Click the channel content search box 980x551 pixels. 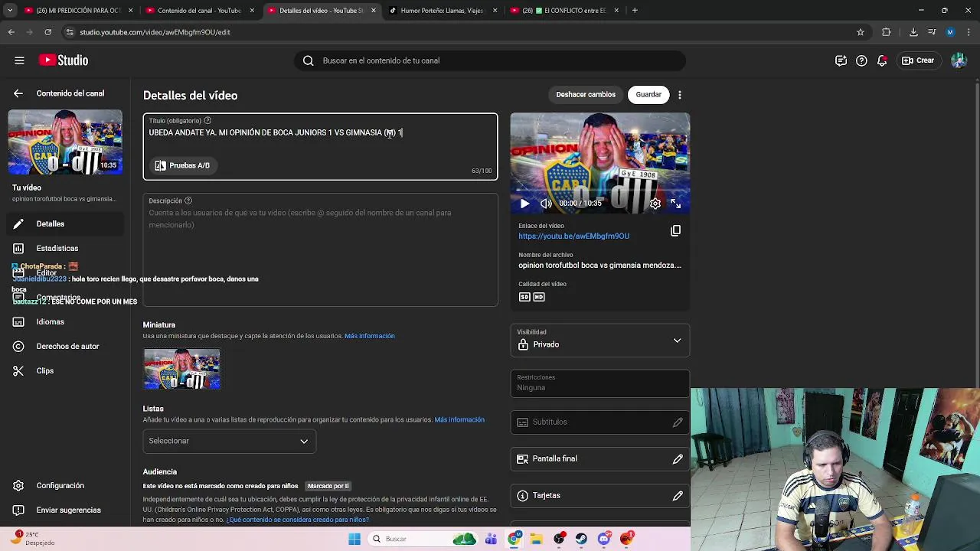[490, 60]
